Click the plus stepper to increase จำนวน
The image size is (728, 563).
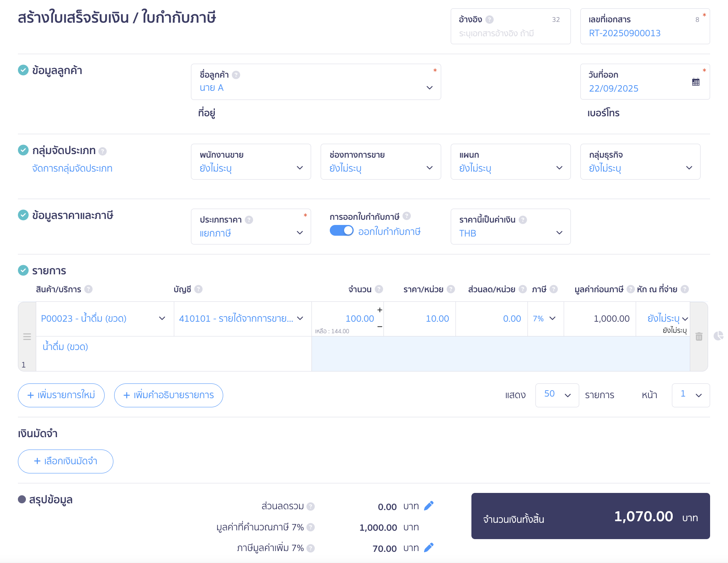click(380, 310)
